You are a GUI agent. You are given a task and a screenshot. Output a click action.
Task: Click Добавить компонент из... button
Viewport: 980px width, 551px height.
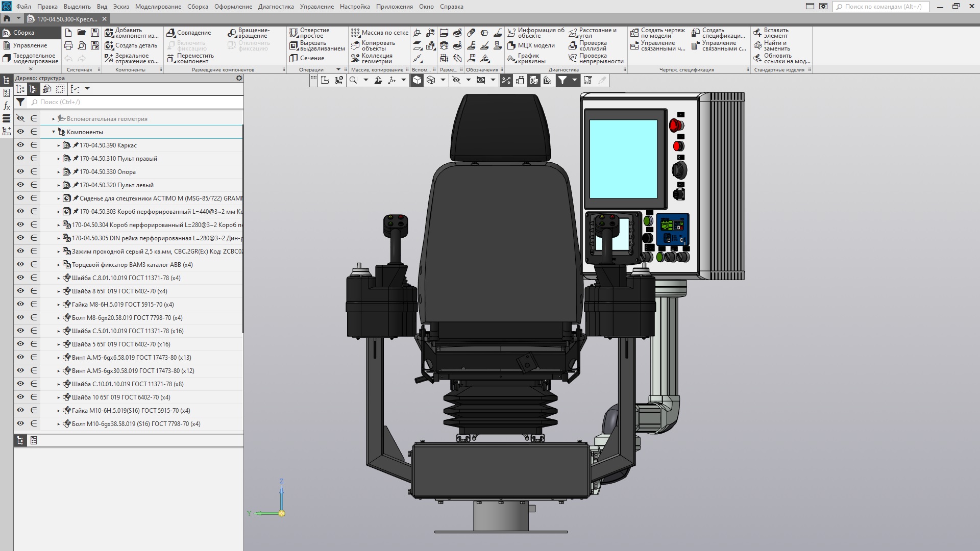coord(132,33)
